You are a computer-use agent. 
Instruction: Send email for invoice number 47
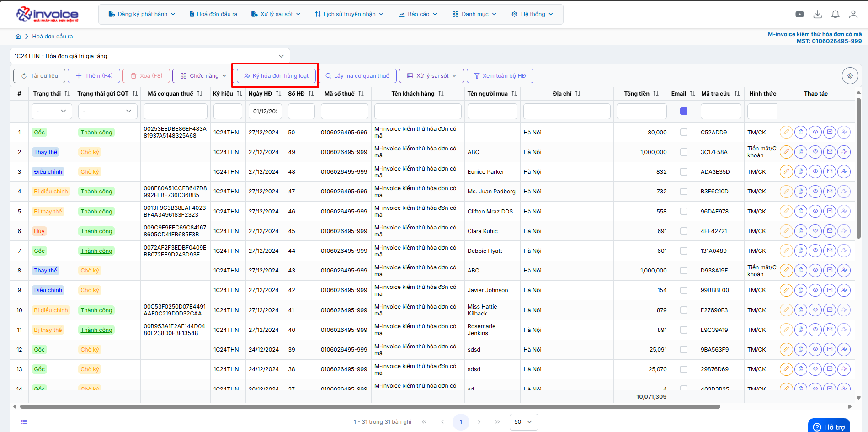pyautogui.click(x=830, y=191)
